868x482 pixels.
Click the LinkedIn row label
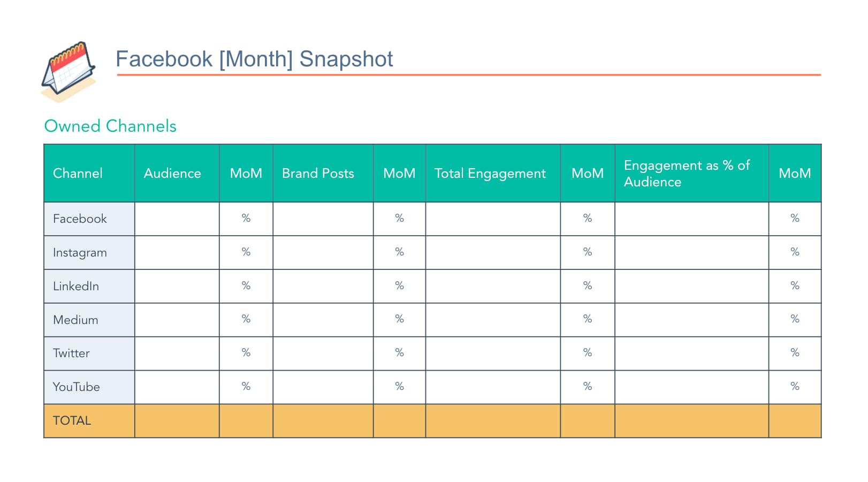[x=76, y=286]
